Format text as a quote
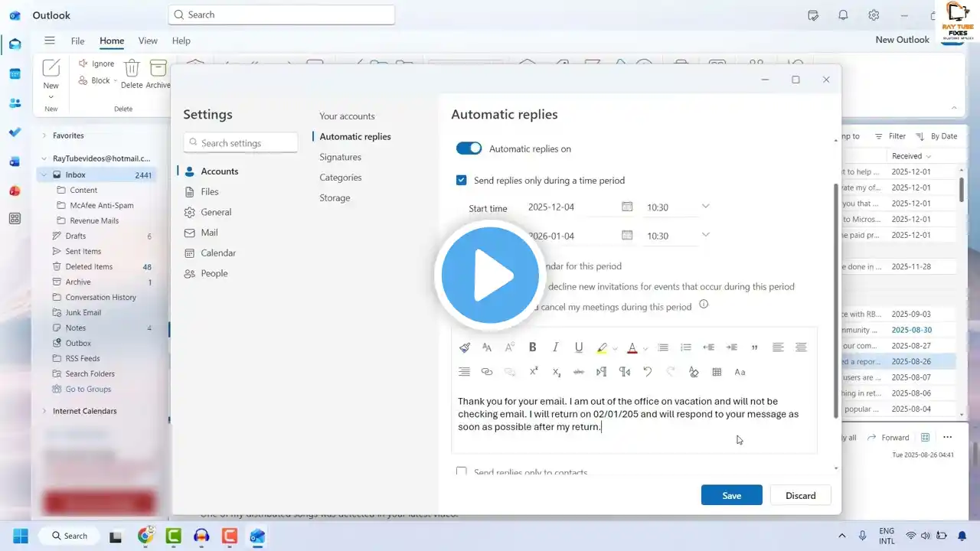 (755, 347)
